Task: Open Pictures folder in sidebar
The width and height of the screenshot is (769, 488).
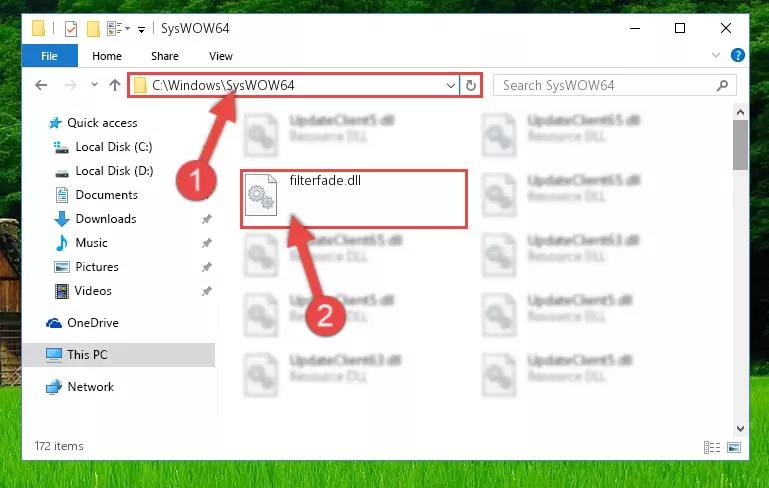Action: [x=97, y=267]
